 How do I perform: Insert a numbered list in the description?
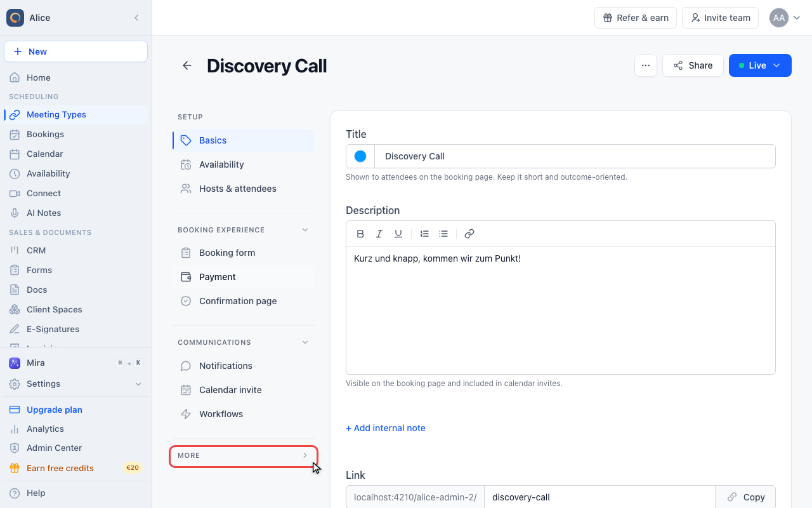point(424,234)
